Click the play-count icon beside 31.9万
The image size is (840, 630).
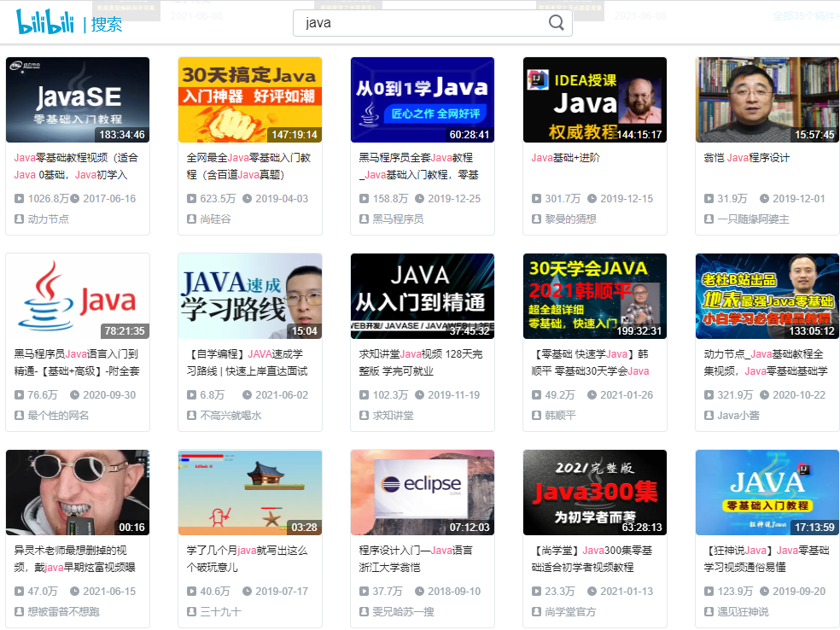(709, 199)
